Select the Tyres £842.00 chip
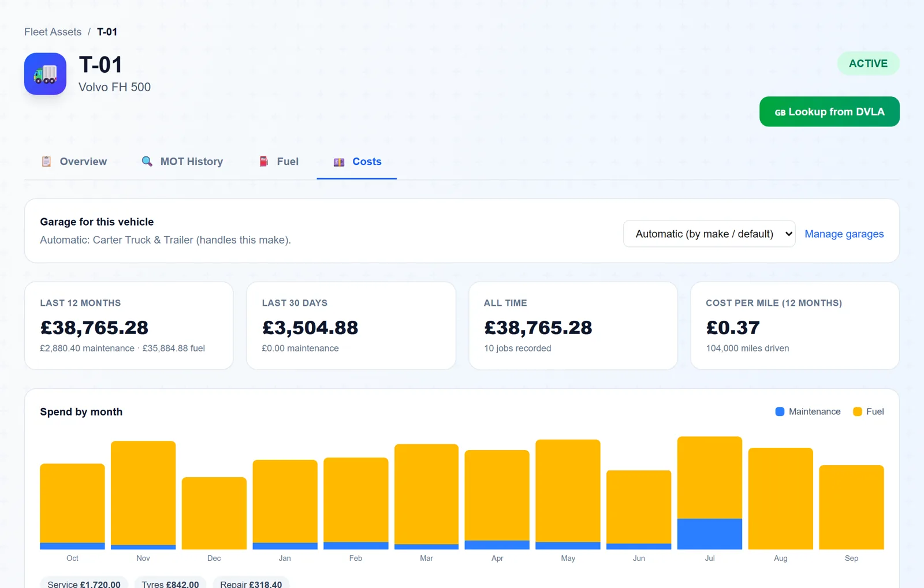 (170, 583)
